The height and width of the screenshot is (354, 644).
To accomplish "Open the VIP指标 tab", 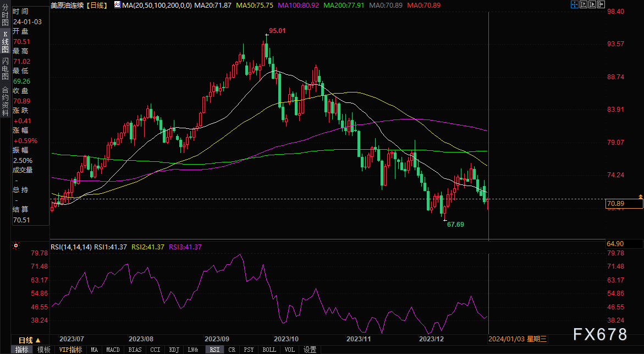I will point(70,350).
